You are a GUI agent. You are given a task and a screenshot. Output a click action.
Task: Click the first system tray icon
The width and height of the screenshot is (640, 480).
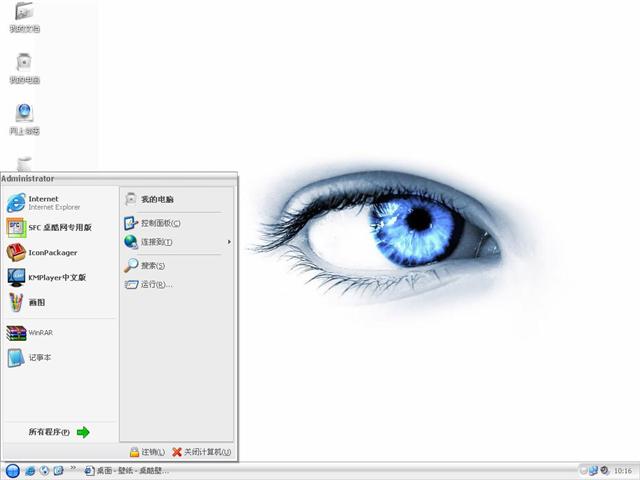pos(584,471)
